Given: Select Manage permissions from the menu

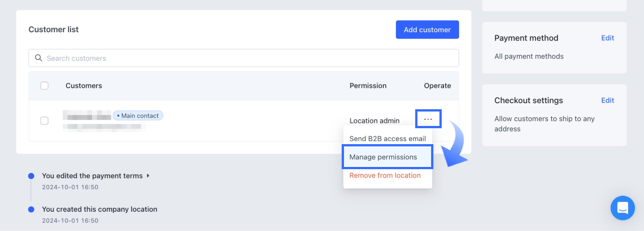Looking at the screenshot, I should coord(383,157).
